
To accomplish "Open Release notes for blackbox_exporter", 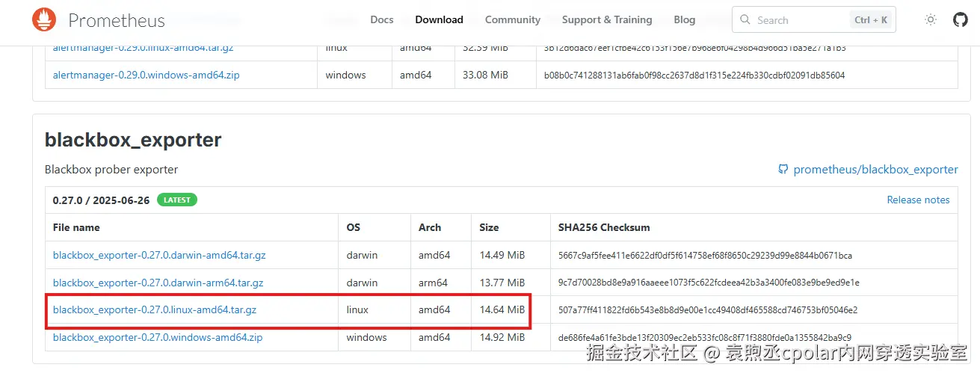I will (x=918, y=200).
